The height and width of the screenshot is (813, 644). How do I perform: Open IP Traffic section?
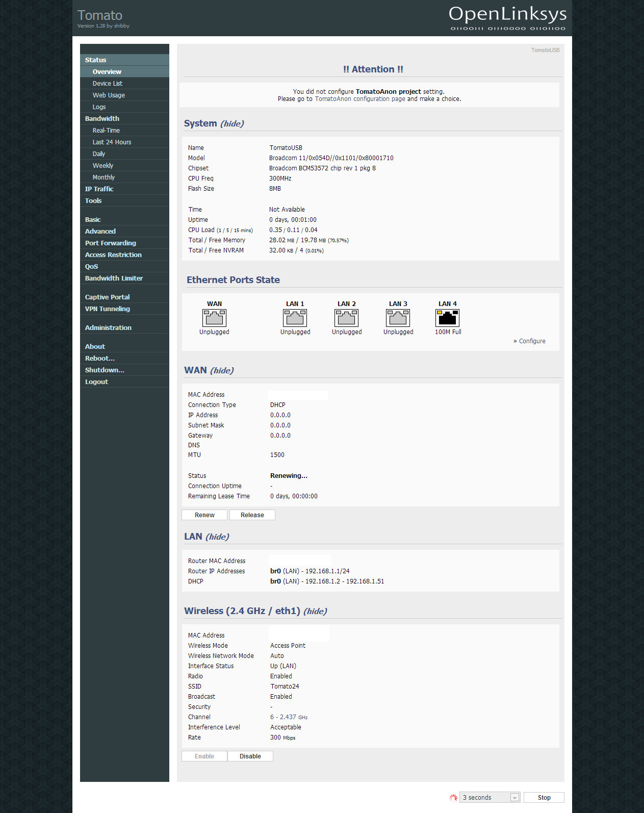click(124, 189)
